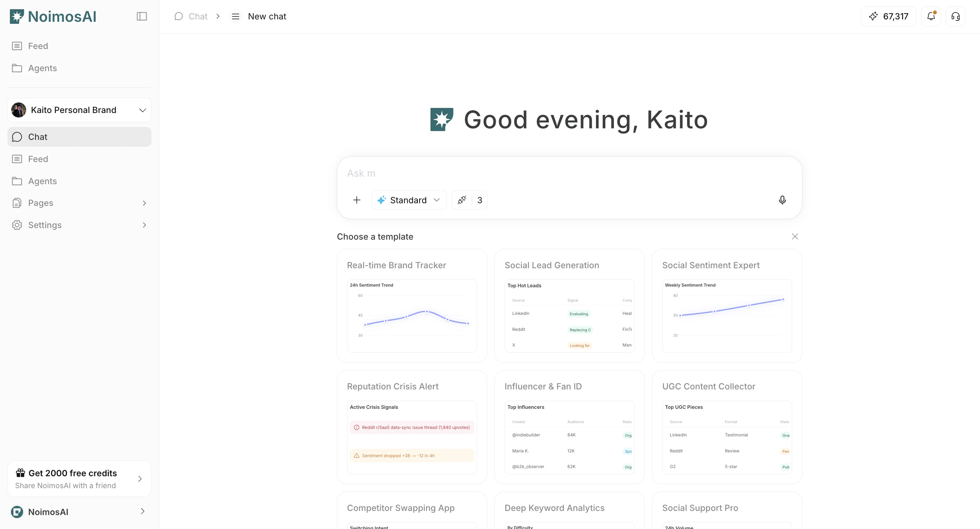Screen dimensions: 980x529
Task: Open the referral banner chevron arrow
Action: [x=140, y=479]
